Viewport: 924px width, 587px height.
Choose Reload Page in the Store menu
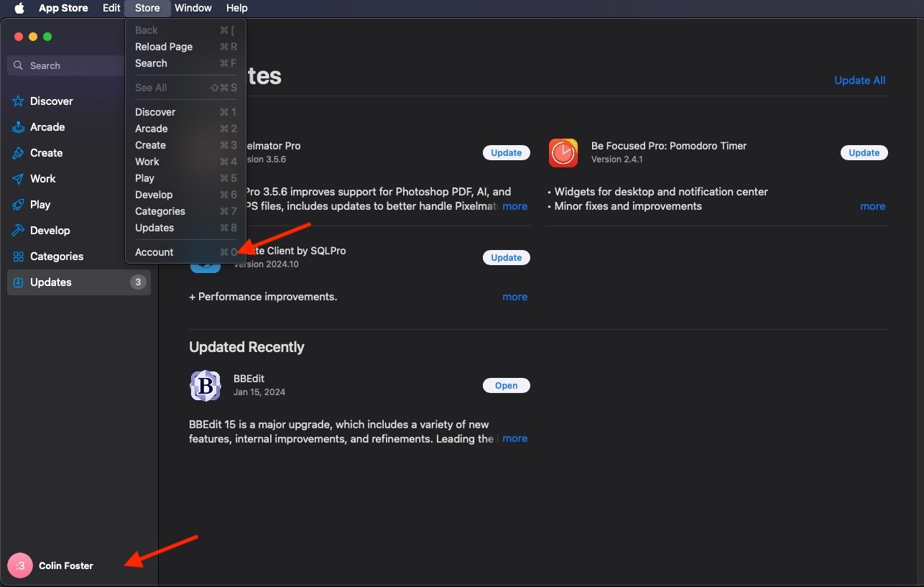click(186, 47)
